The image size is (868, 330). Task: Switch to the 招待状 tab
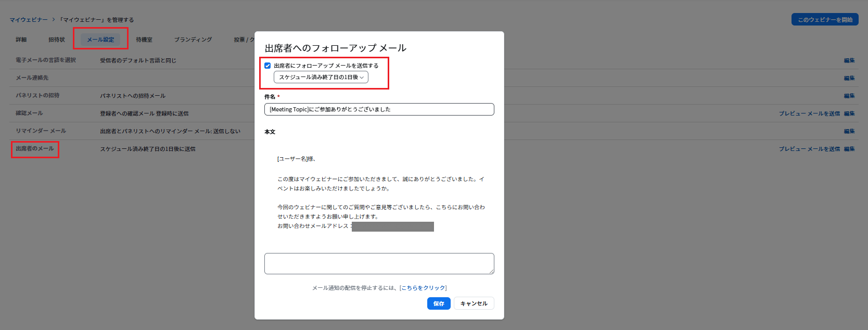(57, 40)
